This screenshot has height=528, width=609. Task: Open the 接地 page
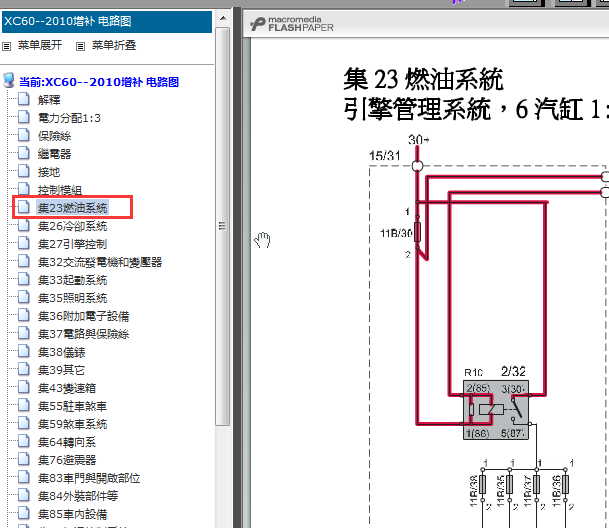point(49,172)
